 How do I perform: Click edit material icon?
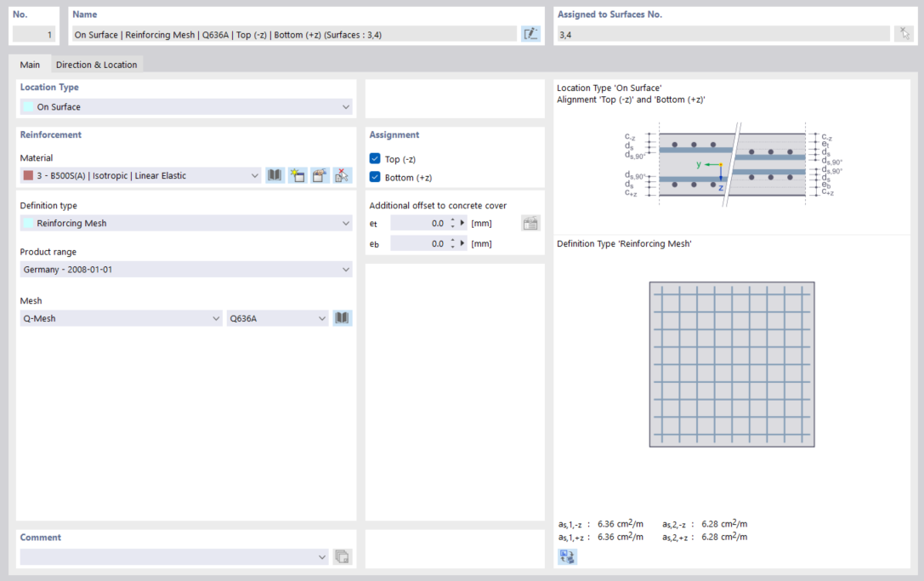pyautogui.click(x=320, y=175)
